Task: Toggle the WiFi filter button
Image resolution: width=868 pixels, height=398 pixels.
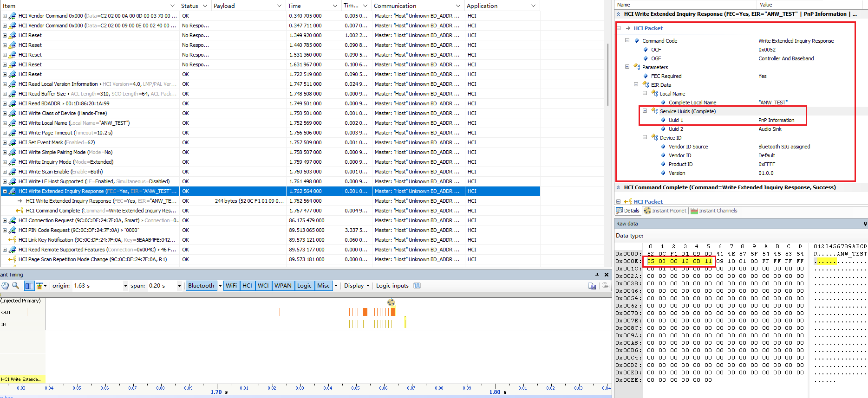Action: coord(231,286)
